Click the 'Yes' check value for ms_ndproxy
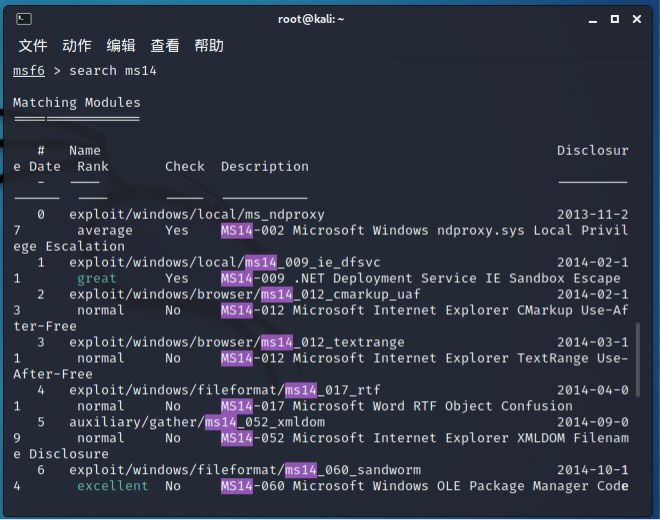Screen dimensions: 660x520 [x=177, y=231]
